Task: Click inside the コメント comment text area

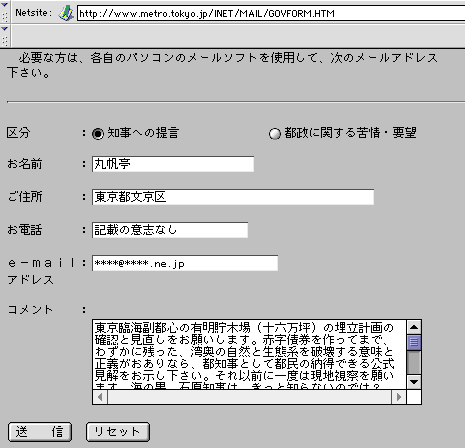Action: click(x=249, y=354)
